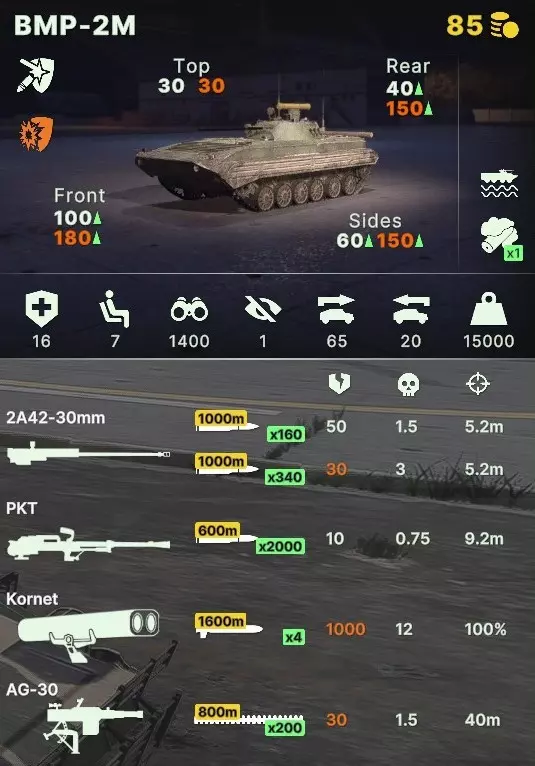Click the reverse speed vehicle icon
This screenshot has height=766, width=535.
pos(411,309)
